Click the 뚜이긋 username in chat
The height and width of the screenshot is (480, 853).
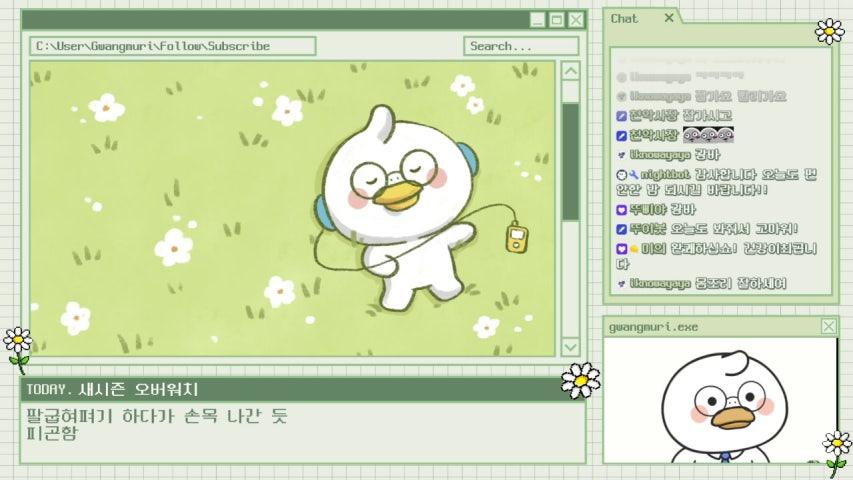pos(647,229)
